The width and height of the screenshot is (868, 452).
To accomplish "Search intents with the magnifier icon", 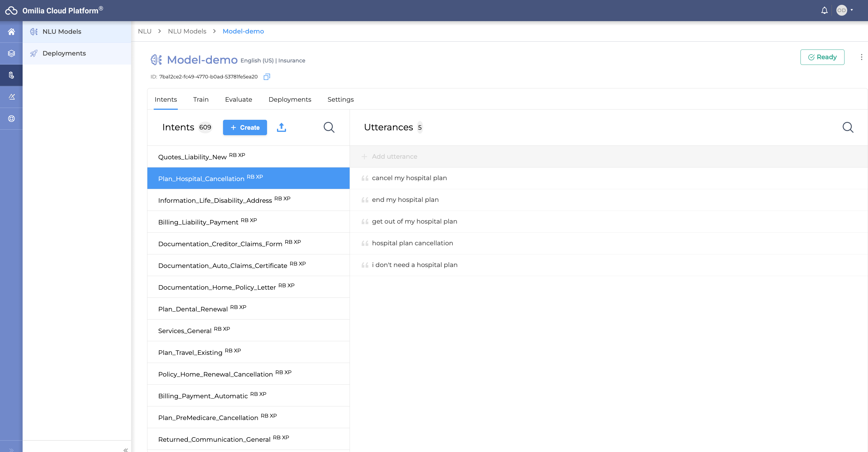I will pos(329,128).
